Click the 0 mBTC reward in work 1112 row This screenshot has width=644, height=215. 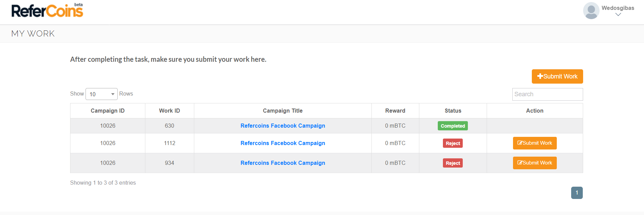tap(395, 143)
